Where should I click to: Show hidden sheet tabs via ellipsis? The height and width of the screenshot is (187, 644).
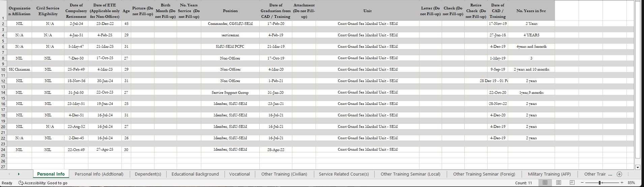click(610, 174)
